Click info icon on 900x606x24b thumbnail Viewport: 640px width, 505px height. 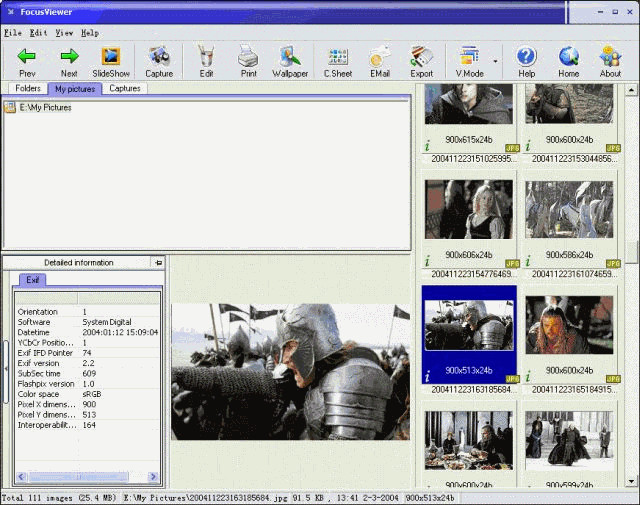[x=427, y=261]
